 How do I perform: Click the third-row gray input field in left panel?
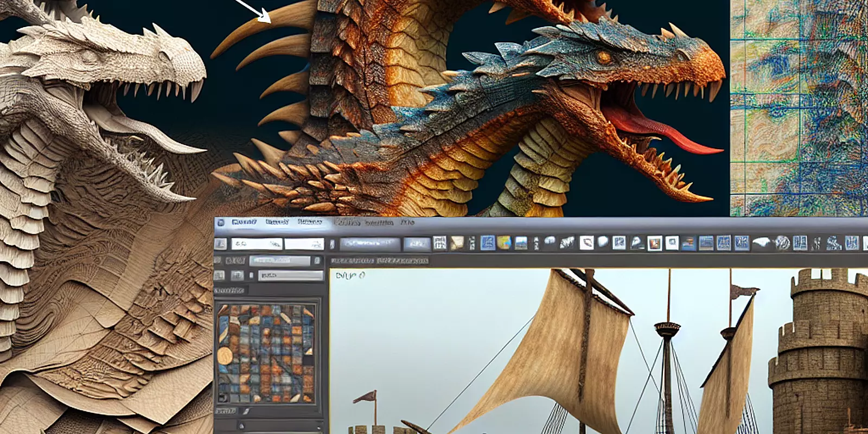[290, 276]
